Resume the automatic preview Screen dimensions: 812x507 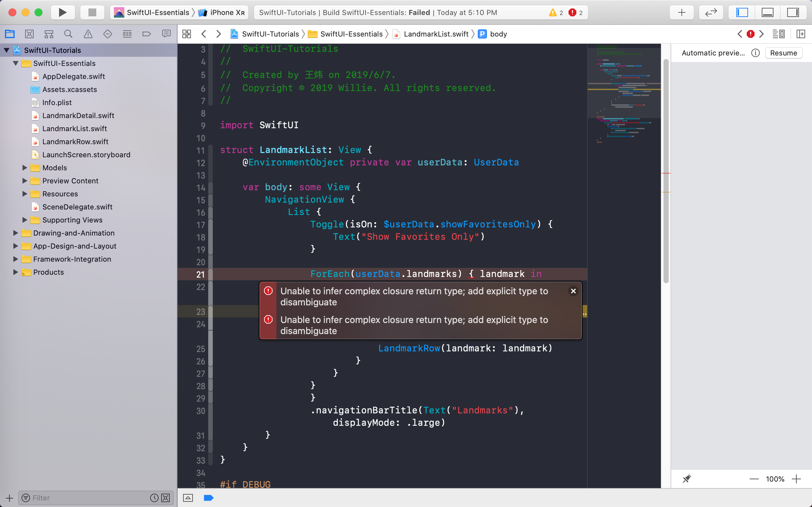pos(783,53)
